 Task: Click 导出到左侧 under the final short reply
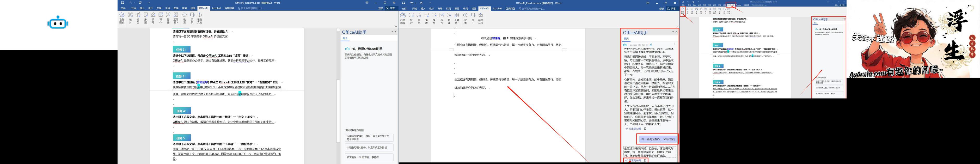(633, 160)
